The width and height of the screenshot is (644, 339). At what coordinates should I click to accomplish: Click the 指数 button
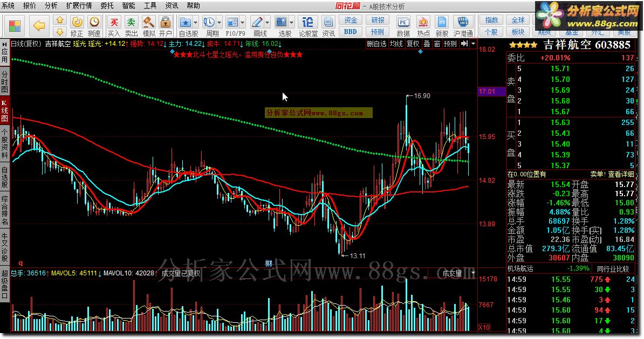coord(491,20)
